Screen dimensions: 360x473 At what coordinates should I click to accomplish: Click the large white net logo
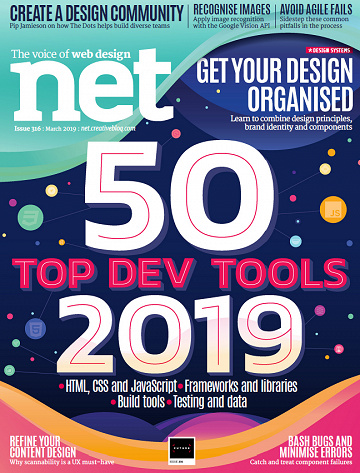[x=91, y=85]
